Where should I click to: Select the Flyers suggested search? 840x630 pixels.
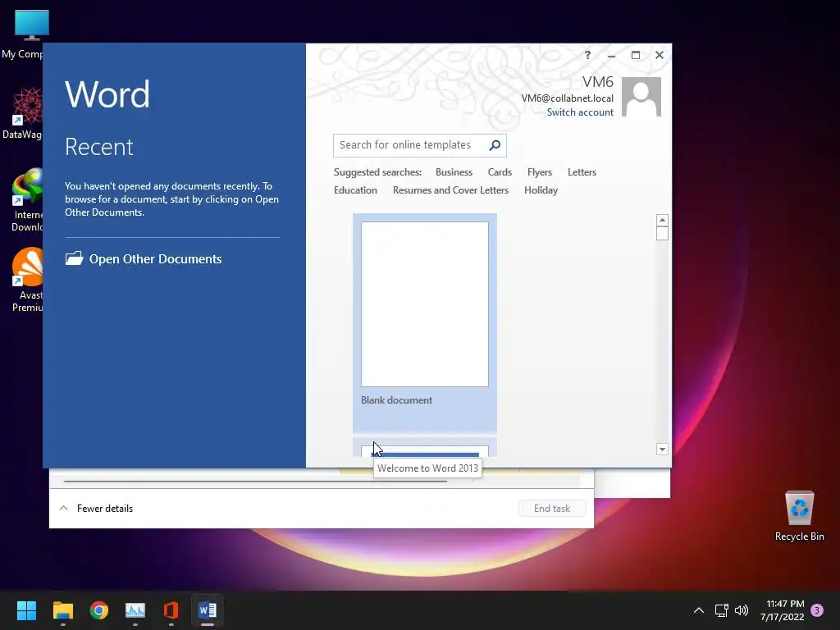(x=540, y=172)
